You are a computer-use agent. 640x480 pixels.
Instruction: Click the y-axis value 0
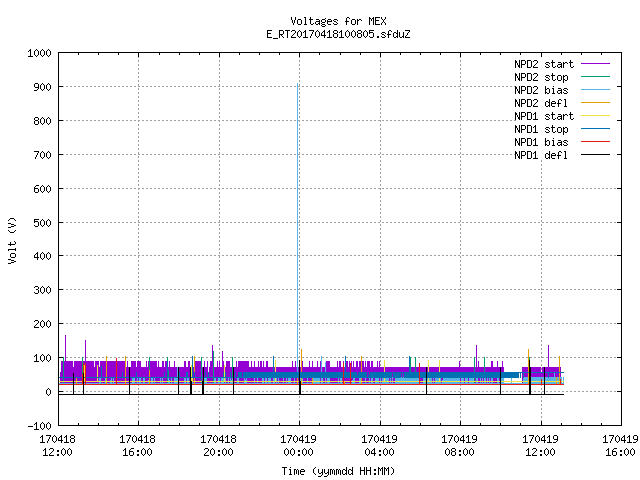coord(49,392)
